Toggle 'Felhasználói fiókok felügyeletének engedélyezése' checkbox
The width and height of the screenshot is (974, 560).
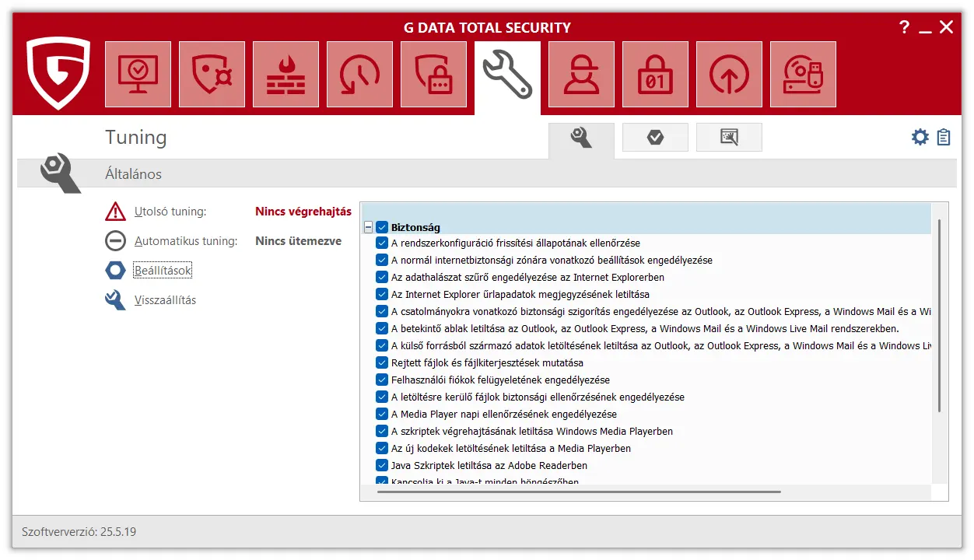(x=382, y=380)
